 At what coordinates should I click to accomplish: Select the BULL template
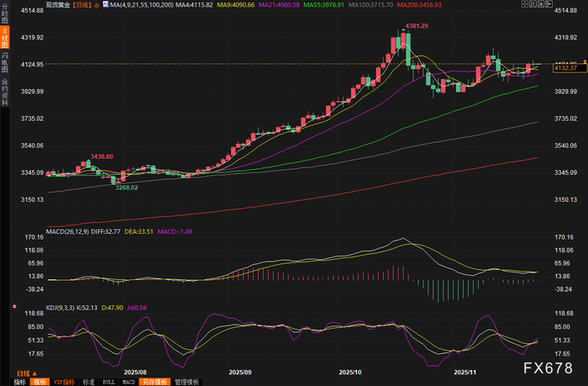click(x=108, y=382)
